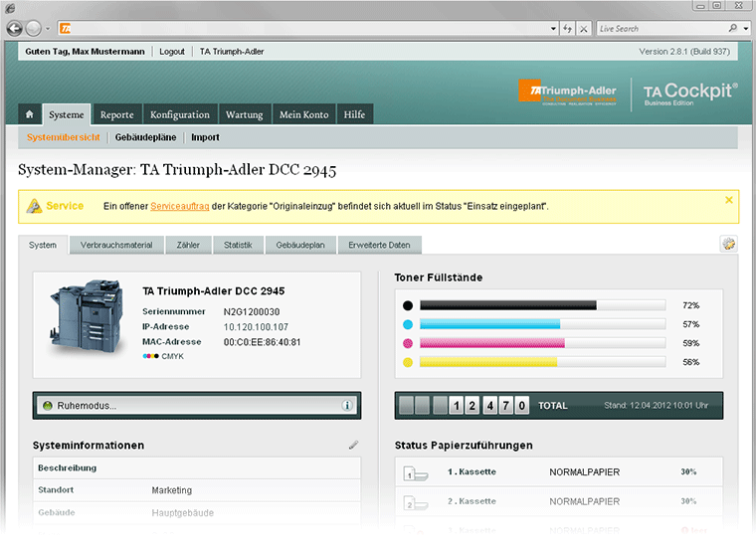This screenshot has width=756, height=552.
Task: Click the Hauptgebäude Gebäude value
Action: point(183,513)
